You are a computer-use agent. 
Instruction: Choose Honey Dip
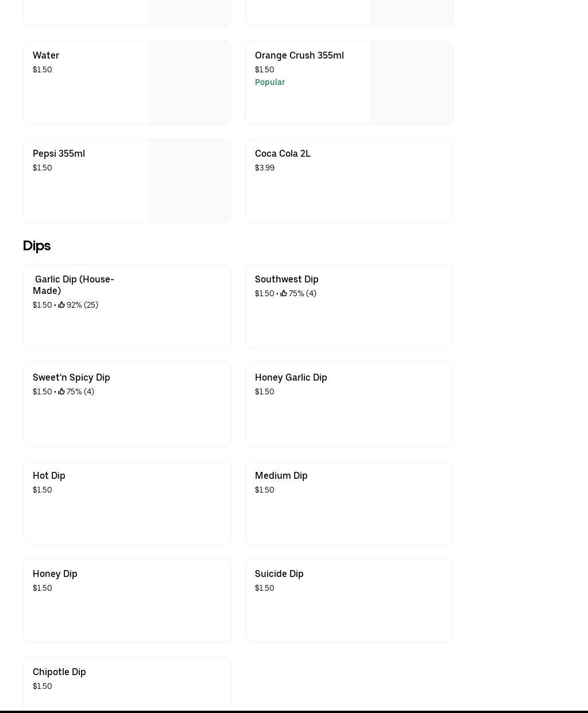coord(127,600)
